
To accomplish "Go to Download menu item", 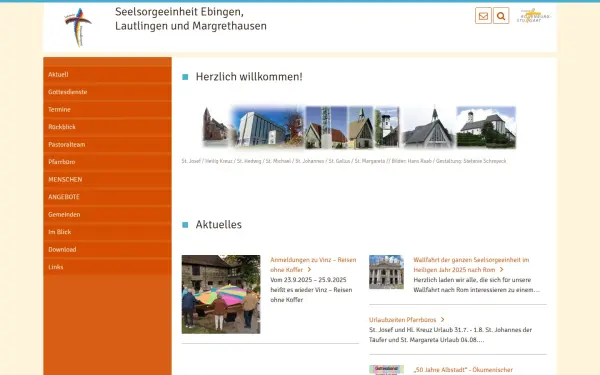I will click(x=108, y=249).
